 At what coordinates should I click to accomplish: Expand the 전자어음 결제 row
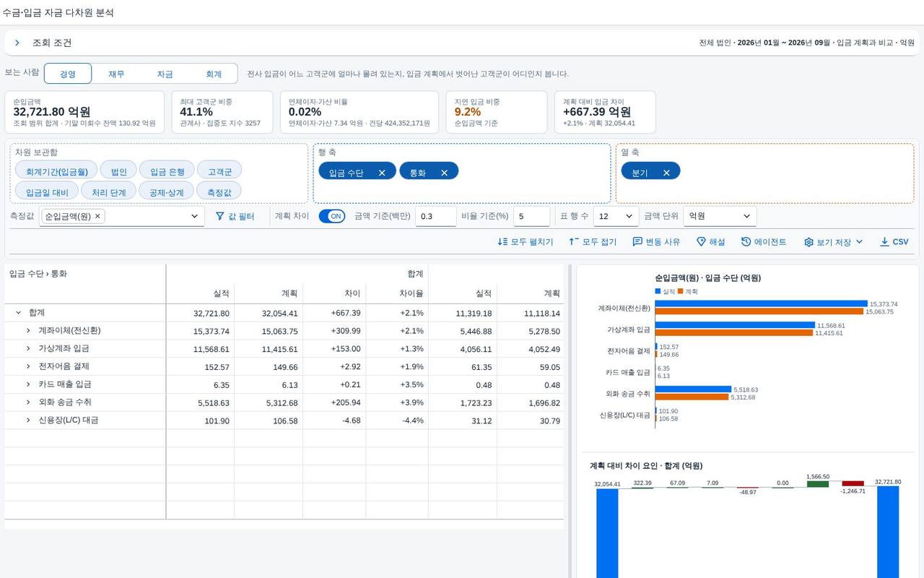(x=28, y=366)
